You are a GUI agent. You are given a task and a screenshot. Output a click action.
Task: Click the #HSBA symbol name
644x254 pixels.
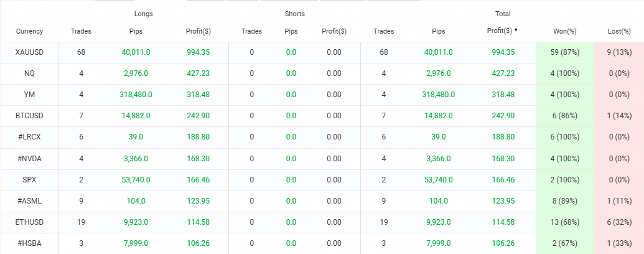tap(29, 243)
